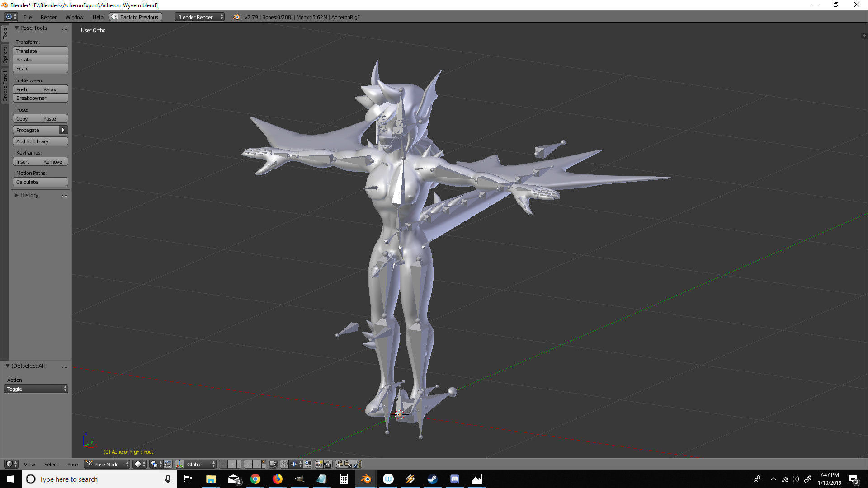Open the View menu in 3D viewport header
Image resolution: width=868 pixels, height=488 pixels.
29,464
